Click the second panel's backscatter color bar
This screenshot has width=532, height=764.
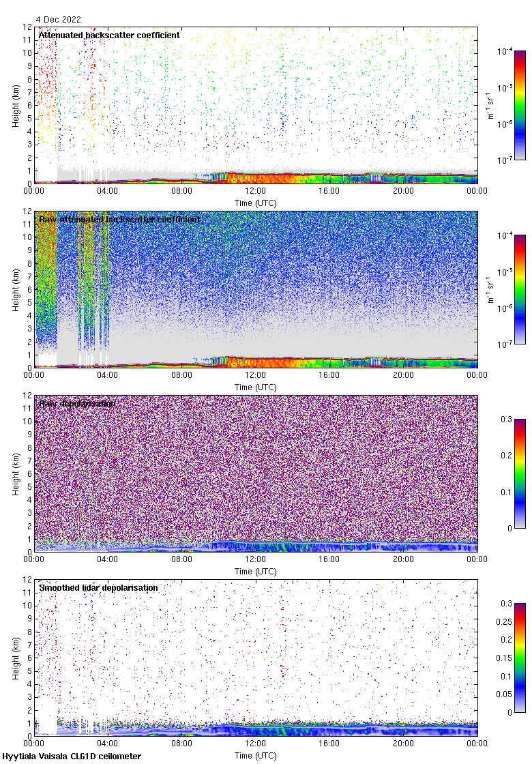click(x=520, y=289)
